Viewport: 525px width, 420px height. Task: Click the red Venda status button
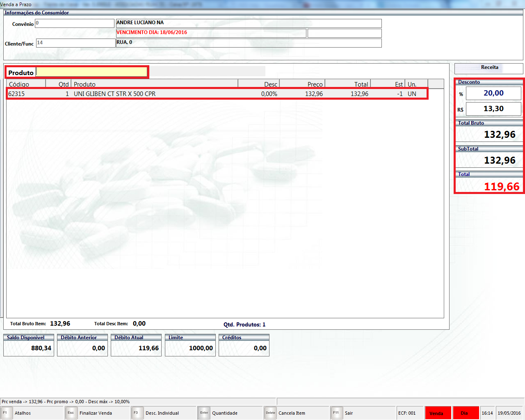click(x=438, y=413)
